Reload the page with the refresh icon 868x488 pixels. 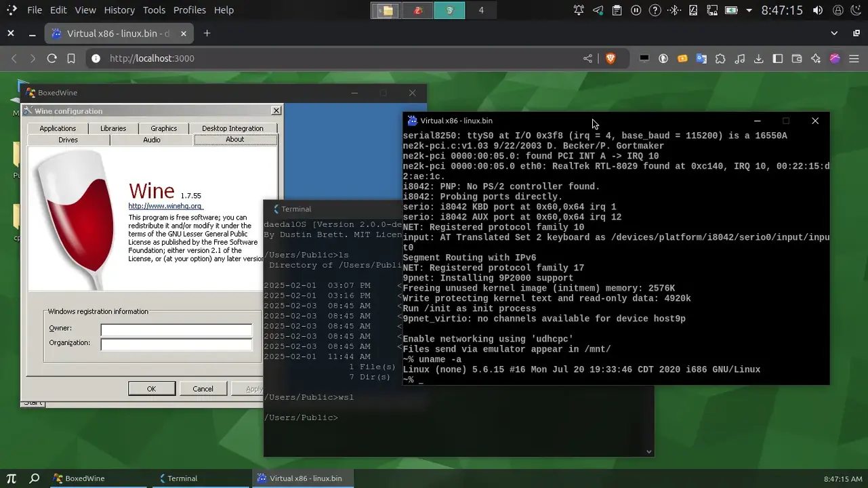(51, 58)
